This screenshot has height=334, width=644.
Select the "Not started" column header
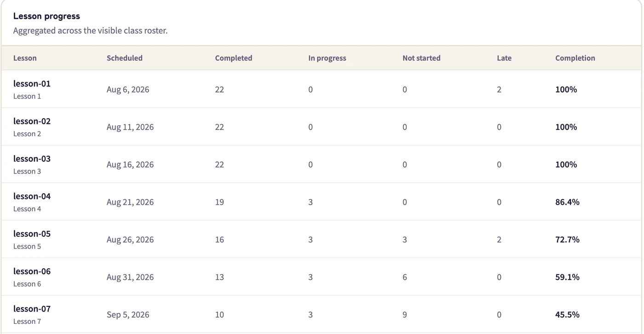pyautogui.click(x=421, y=58)
